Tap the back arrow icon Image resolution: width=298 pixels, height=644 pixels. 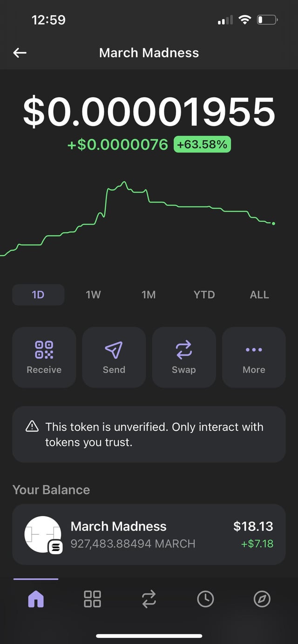point(20,53)
